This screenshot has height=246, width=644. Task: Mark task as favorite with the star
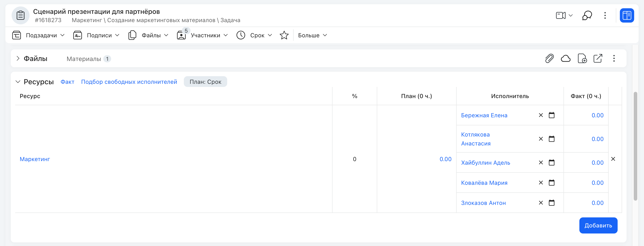click(284, 35)
